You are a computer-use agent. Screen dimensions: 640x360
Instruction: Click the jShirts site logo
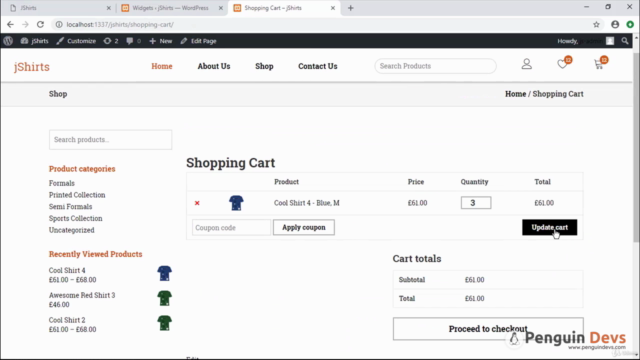coord(32,67)
